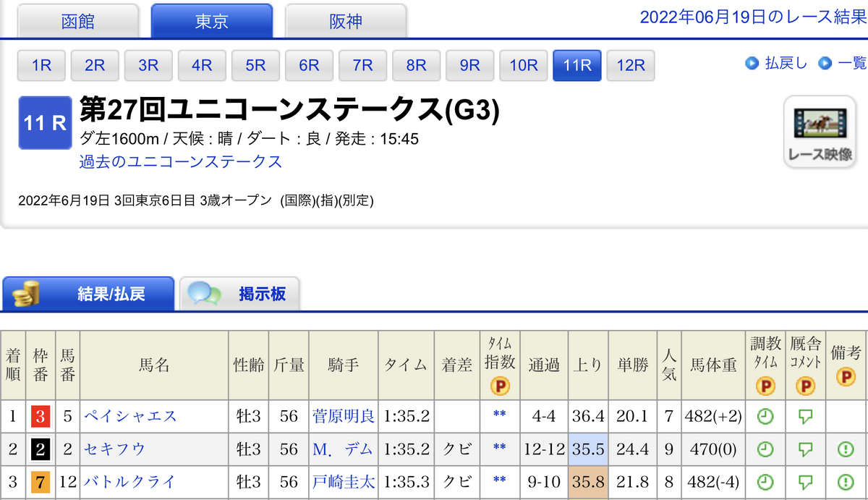Click weight value 470(0)
The width and height of the screenshot is (868, 500).
coord(713,449)
